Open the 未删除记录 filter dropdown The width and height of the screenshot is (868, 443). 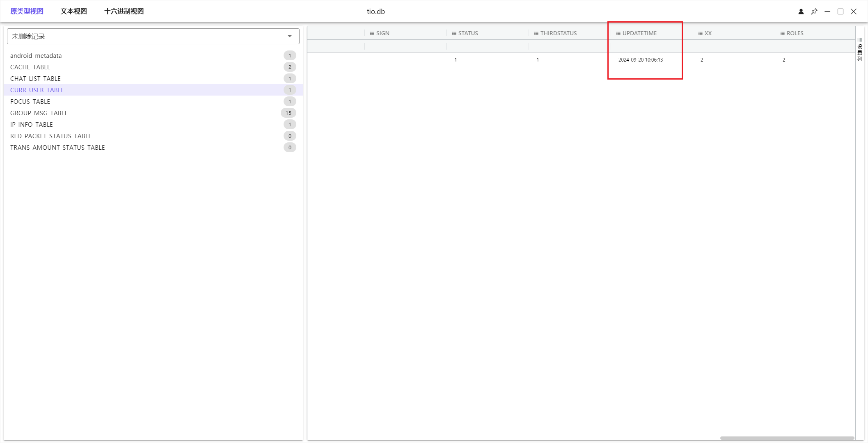(153, 36)
